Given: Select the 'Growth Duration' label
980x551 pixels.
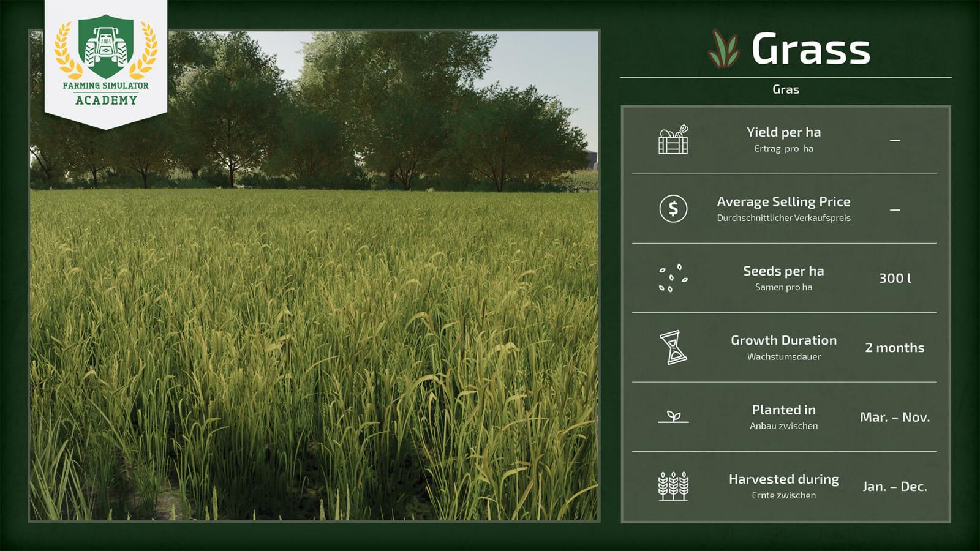Looking at the screenshot, I should click(x=783, y=340).
